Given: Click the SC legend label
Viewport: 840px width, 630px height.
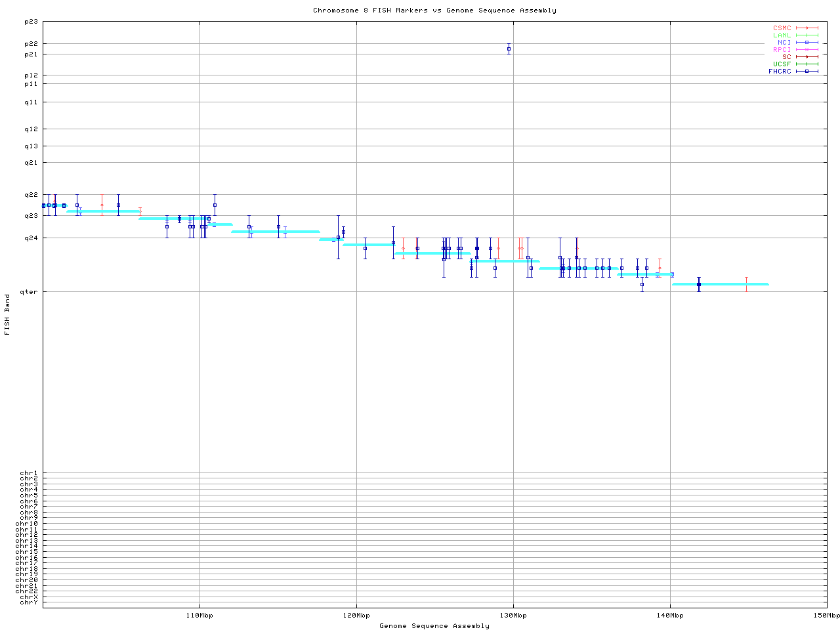Looking at the screenshot, I should 786,56.
